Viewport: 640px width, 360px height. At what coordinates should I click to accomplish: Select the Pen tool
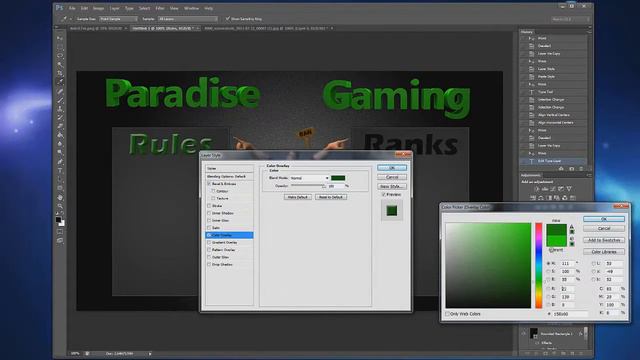[60, 162]
